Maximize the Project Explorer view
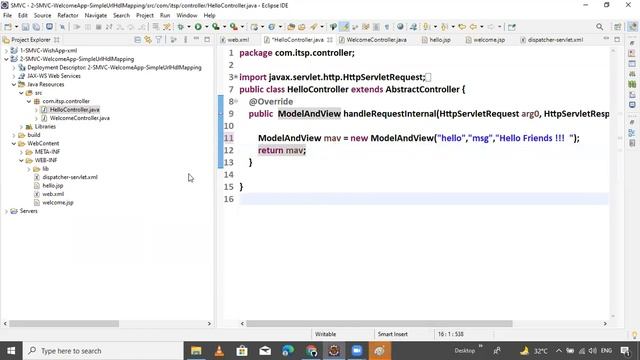This screenshot has width=640, height=360. (207, 40)
